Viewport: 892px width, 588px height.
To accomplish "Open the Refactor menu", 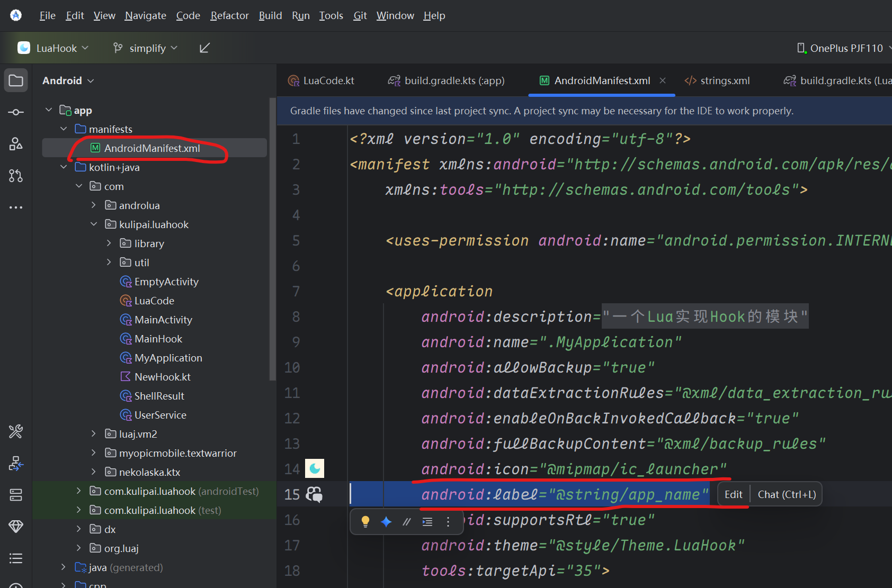I will 229,16.
